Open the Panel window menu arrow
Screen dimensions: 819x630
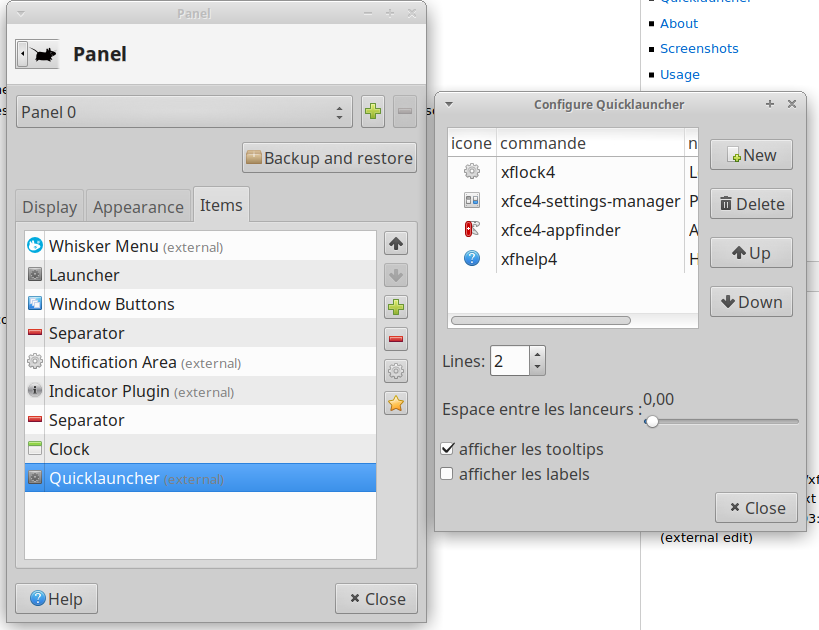23,13
